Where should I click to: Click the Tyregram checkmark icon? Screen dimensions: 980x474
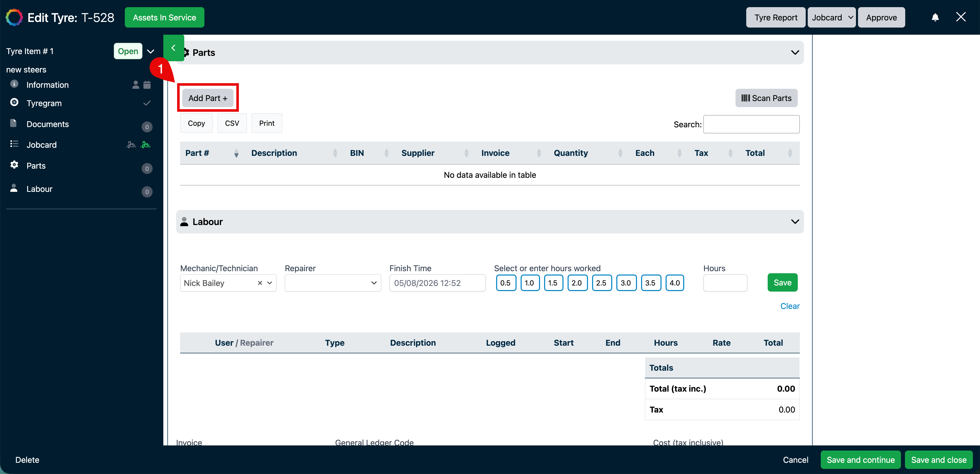point(147,103)
